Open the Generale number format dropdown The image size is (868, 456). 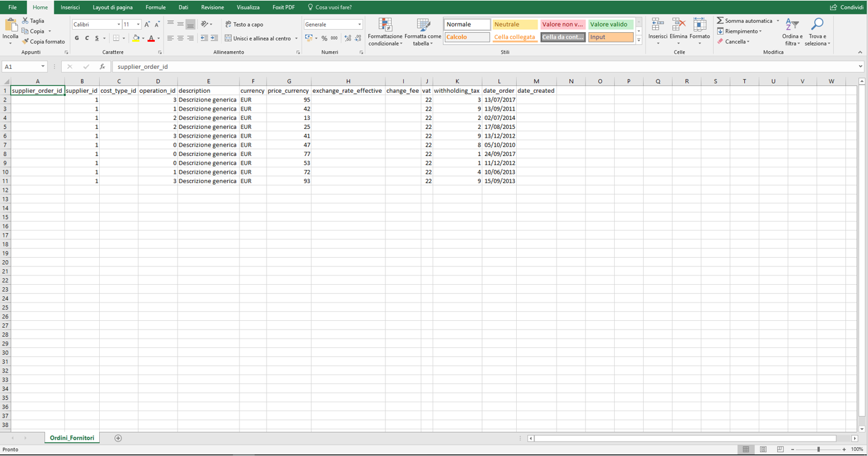359,25
